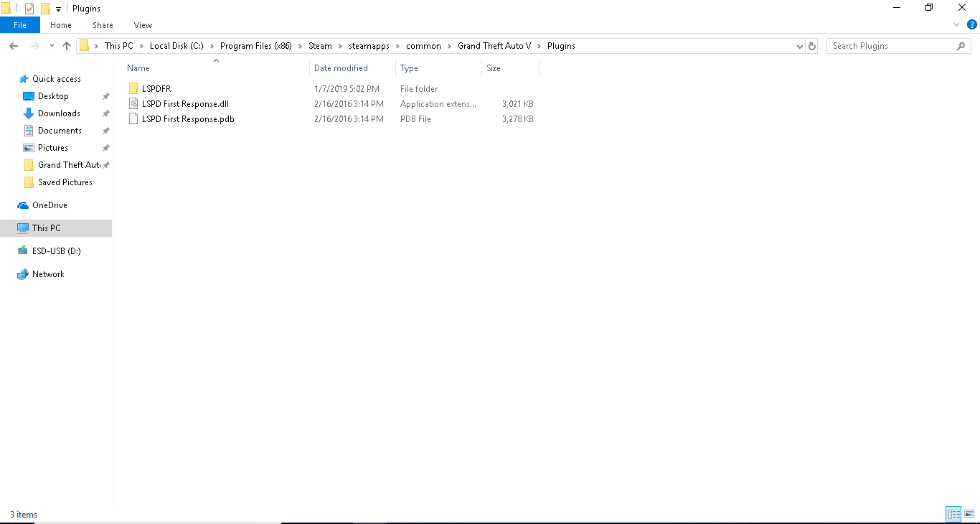Open the chevron between steamapps and common
The height and width of the screenshot is (524, 980).
pos(397,46)
